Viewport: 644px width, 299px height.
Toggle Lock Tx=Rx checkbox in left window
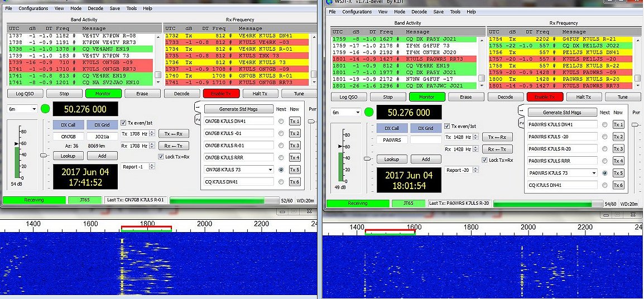coord(161,156)
